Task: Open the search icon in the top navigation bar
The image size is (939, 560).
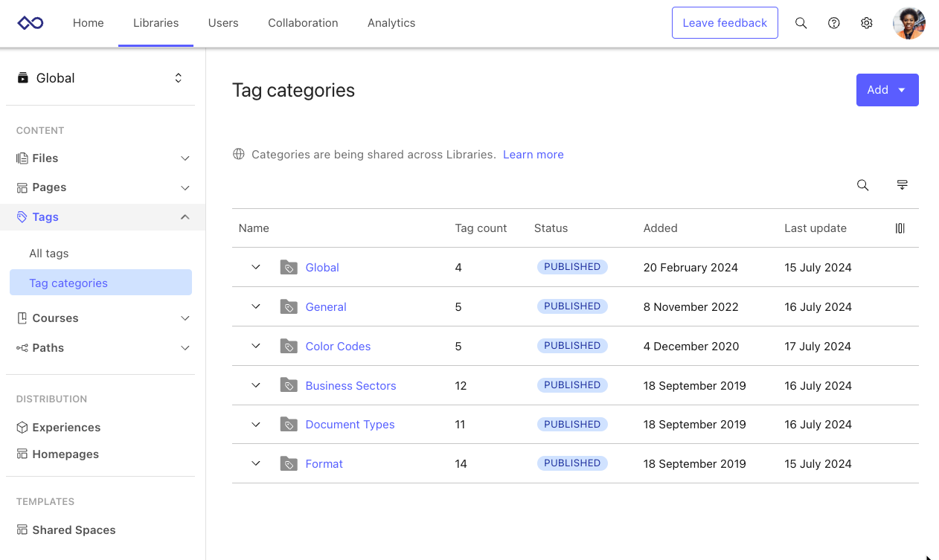Action: [801, 23]
